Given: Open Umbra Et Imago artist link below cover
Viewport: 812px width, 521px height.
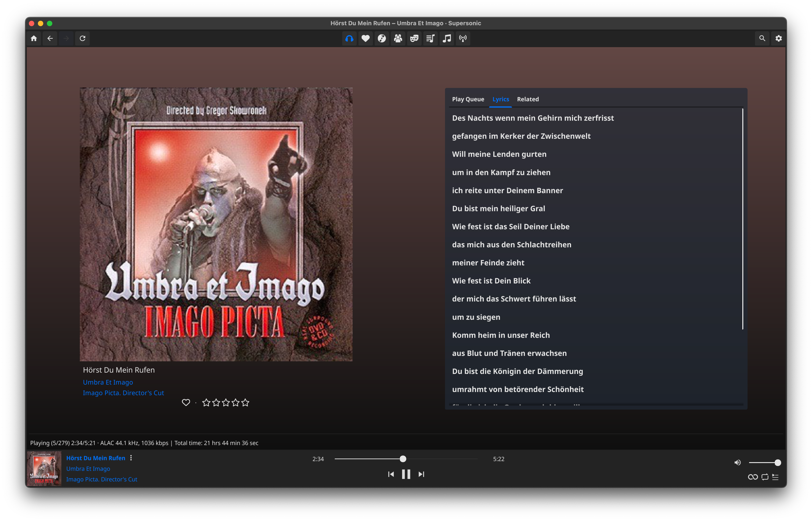Looking at the screenshot, I should (108, 382).
